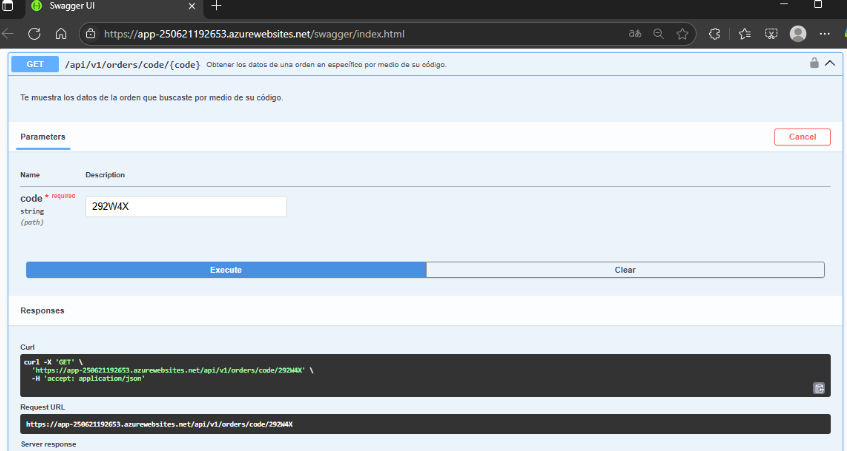847x451 pixels.
Task: Copy the curl command to clipboard
Action: (x=819, y=388)
